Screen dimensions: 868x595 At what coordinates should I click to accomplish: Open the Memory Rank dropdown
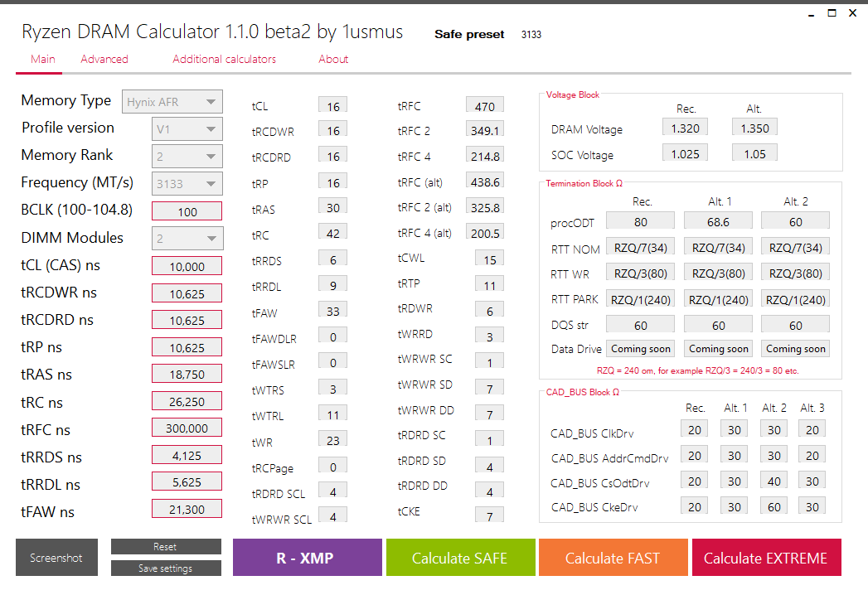[x=187, y=157]
